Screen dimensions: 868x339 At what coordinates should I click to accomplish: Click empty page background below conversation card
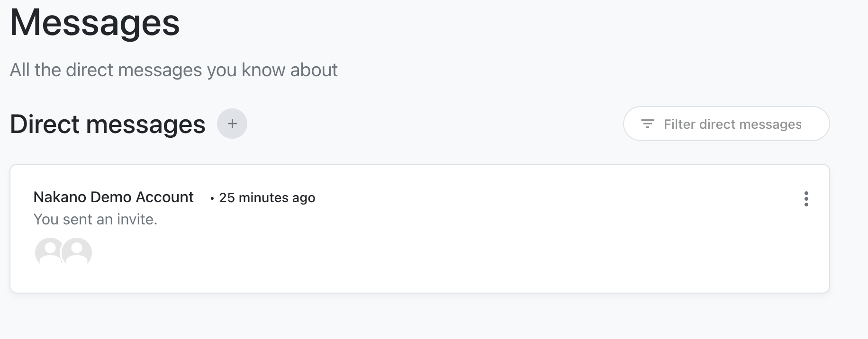click(426, 317)
